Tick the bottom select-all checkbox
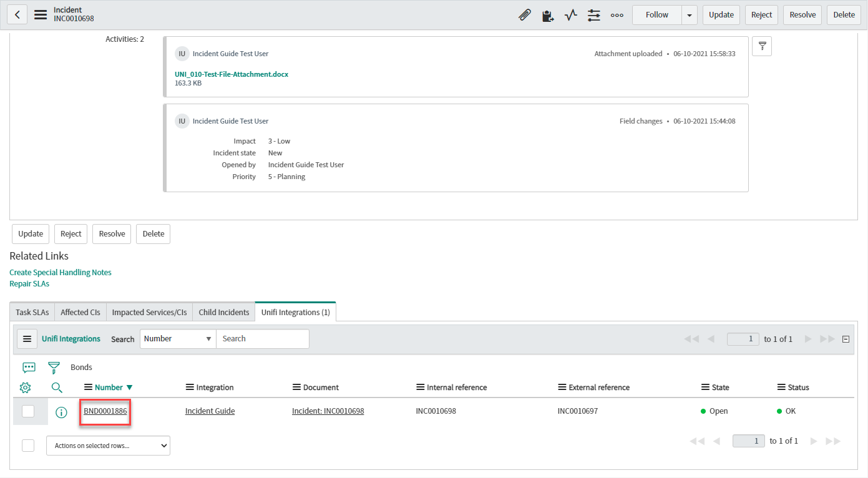The image size is (868, 478). coord(28,446)
